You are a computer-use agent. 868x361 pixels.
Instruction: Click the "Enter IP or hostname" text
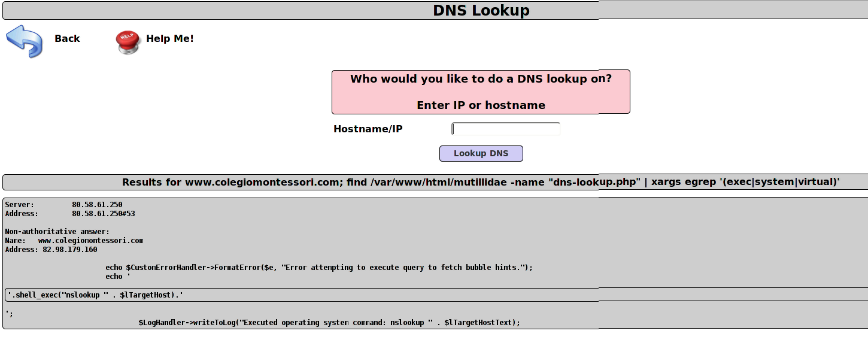[x=481, y=105]
